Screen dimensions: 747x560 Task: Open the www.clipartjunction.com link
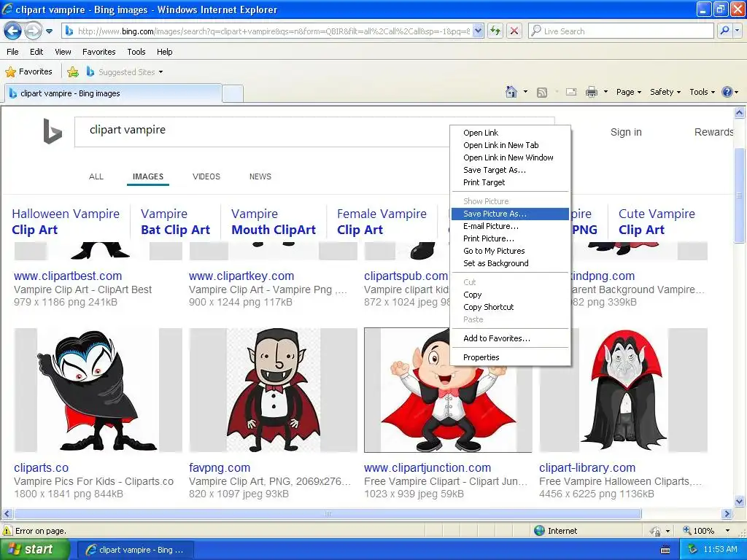427,467
